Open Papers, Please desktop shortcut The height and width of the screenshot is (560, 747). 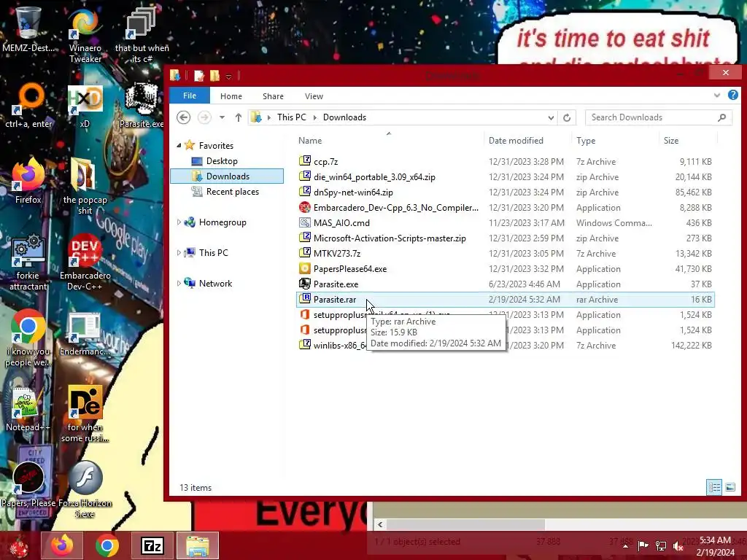[28, 485]
